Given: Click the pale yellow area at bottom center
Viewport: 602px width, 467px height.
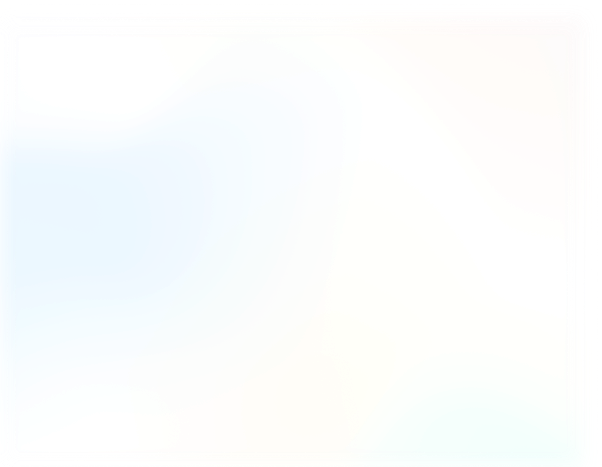Looking at the screenshot, I should 300,400.
